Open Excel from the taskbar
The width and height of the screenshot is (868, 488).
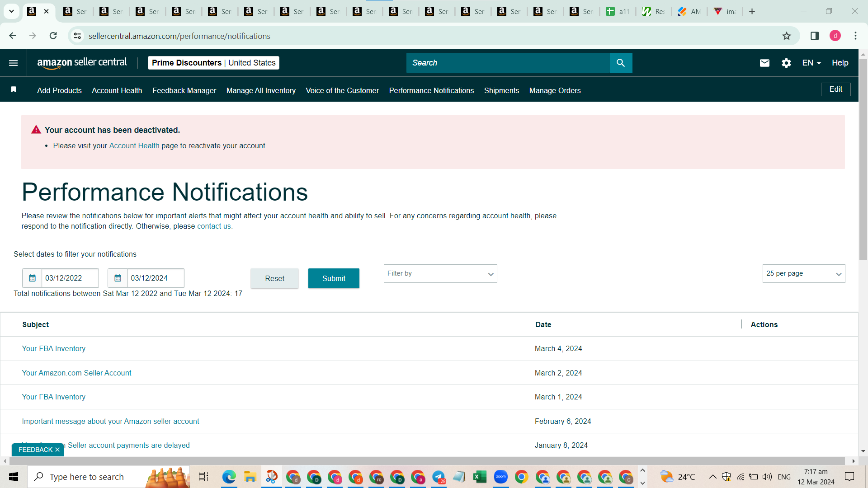[x=480, y=477]
